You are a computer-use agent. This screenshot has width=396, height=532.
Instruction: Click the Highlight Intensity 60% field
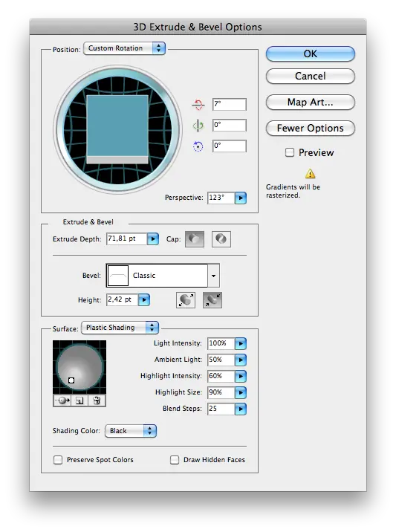click(221, 376)
